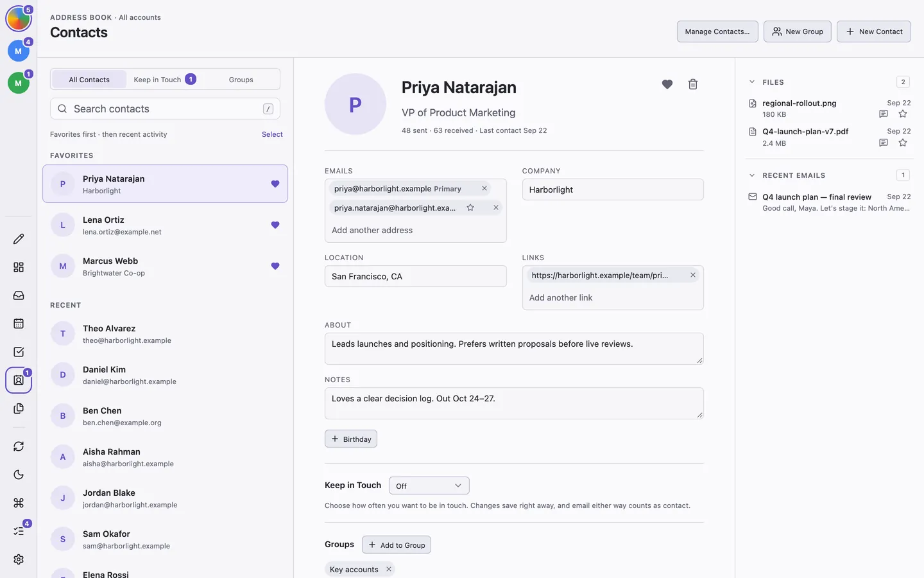Add a Birthday field
Viewport: 924px width, 578px height.
tap(351, 439)
